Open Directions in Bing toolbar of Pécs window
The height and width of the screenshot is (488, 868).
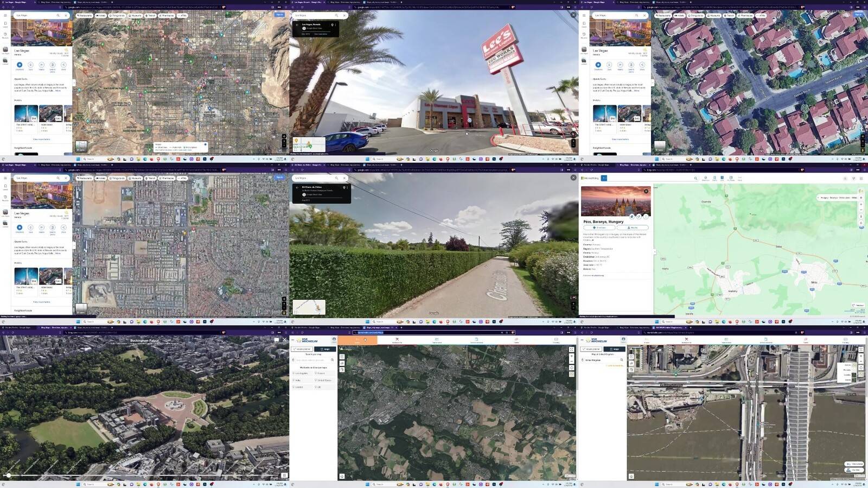(x=706, y=178)
